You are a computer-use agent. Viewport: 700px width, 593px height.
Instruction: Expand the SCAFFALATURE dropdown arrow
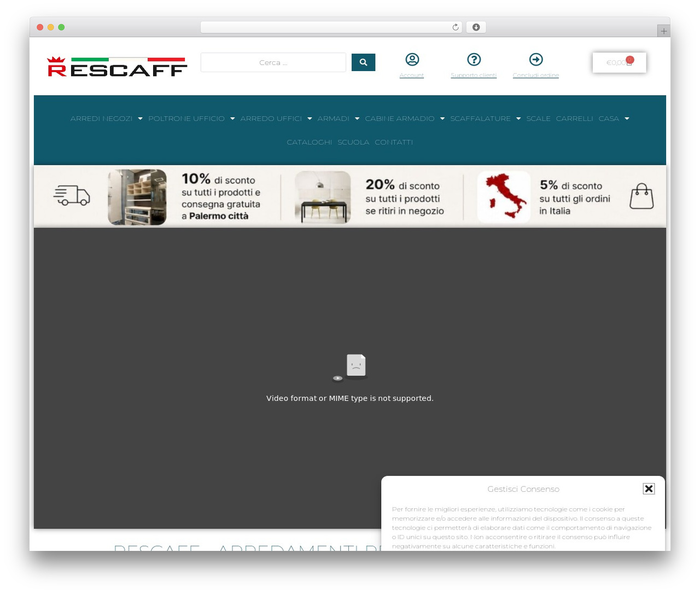[518, 119]
